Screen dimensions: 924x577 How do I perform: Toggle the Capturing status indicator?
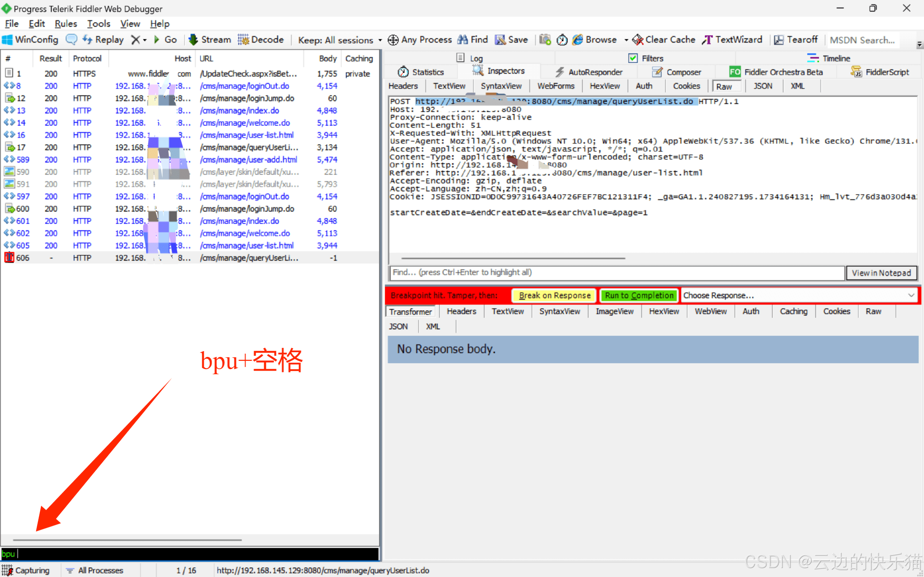click(x=26, y=570)
